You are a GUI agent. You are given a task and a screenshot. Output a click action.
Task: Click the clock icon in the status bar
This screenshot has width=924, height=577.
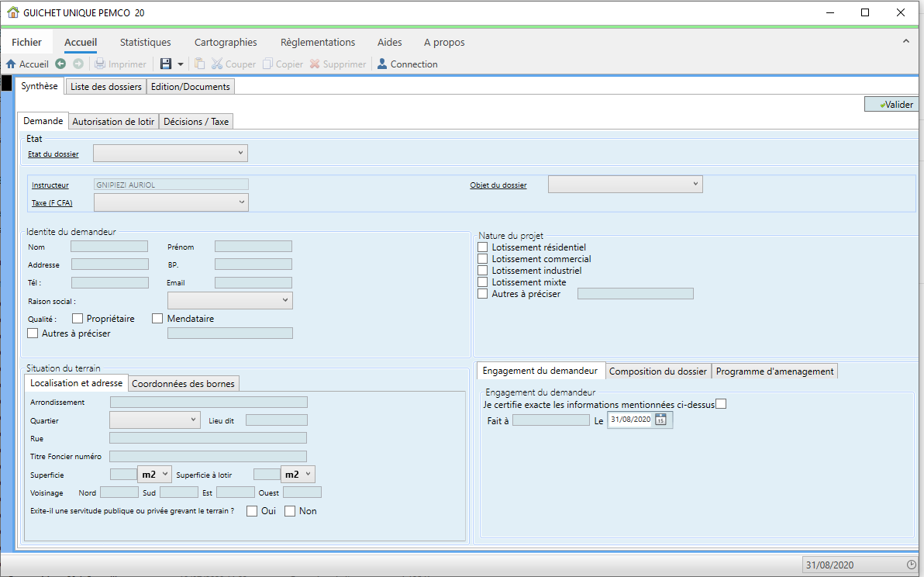coord(912,565)
